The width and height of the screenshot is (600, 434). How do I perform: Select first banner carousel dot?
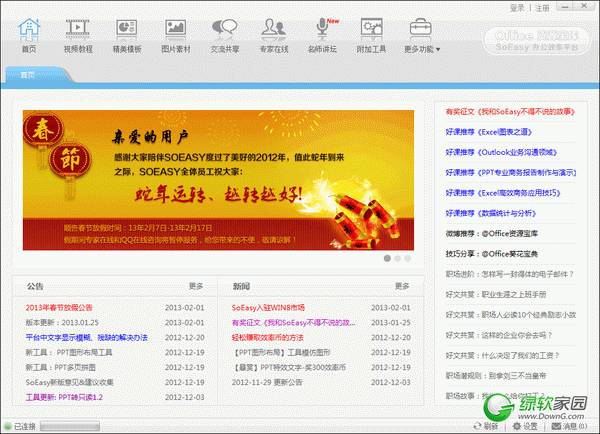pos(387,258)
